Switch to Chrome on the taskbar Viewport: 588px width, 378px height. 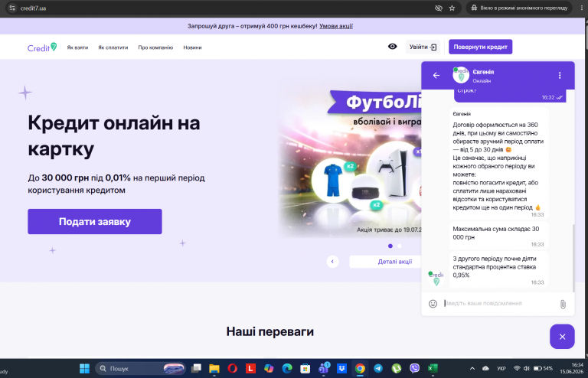click(x=360, y=369)
